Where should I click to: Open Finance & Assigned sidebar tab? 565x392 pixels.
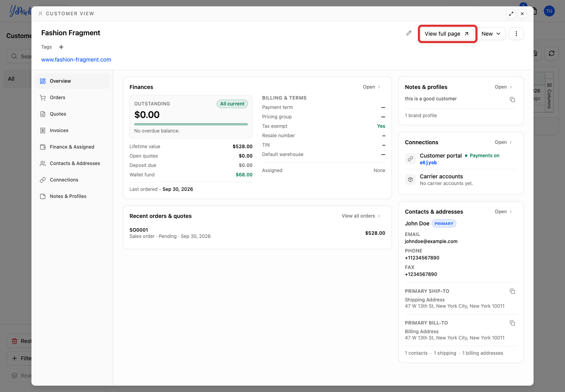[72, 147]
